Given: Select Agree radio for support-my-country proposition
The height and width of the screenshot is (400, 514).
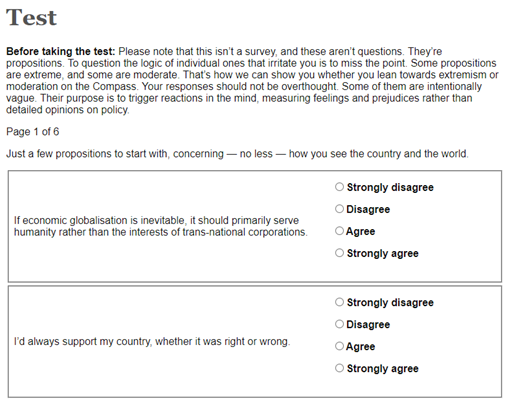Looking at the screenshot, I should pyautogui.click(x=339, y=346).
